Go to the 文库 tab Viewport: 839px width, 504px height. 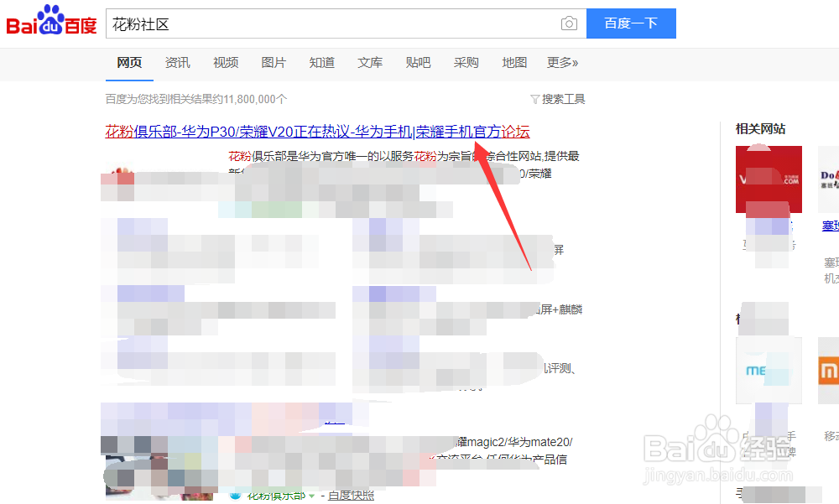click(x=370, y=63)
